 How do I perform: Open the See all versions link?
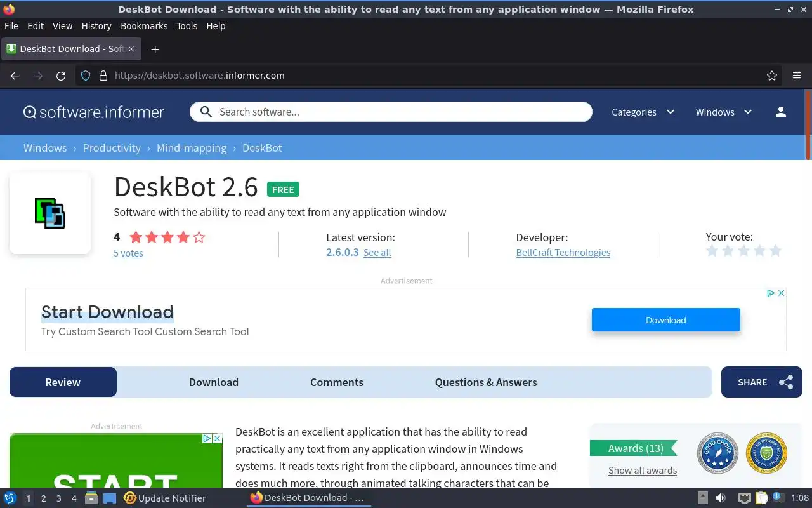(x=377, y=253)
